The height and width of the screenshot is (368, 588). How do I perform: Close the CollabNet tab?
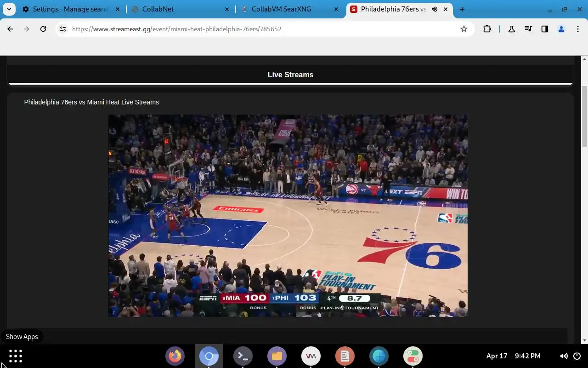coord(227,9)
